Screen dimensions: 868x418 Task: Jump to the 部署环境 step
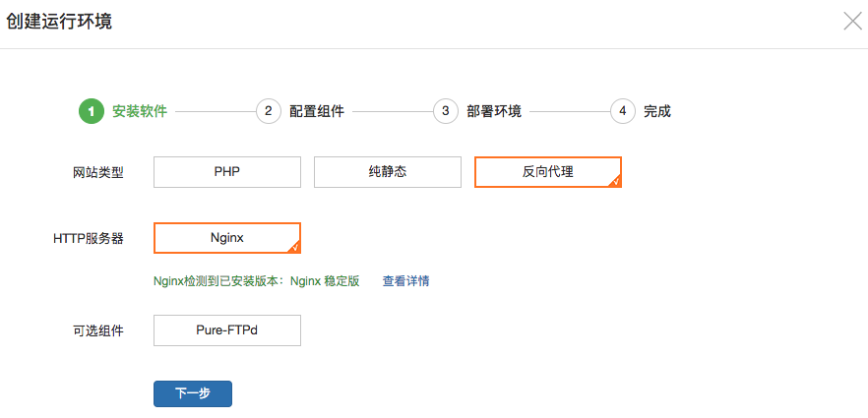tap(494, 111)
